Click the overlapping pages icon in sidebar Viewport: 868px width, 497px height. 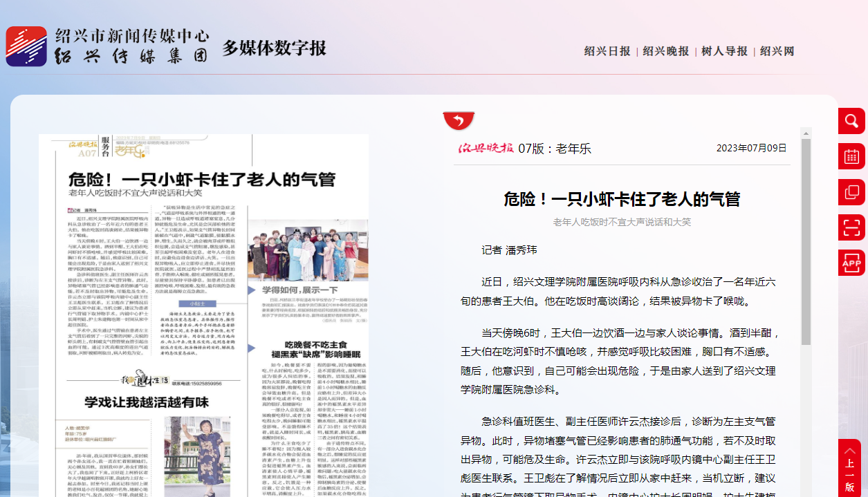click(x=851, y=192)
